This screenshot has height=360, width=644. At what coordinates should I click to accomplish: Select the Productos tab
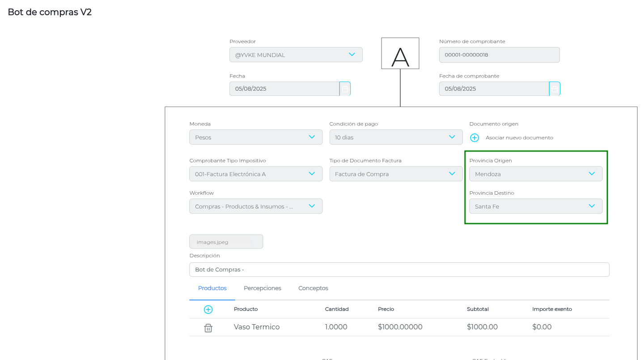[212, 288]
